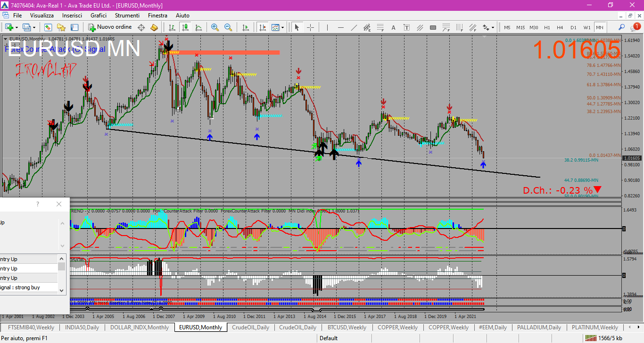The image size is (644, 343).
Task: Expand the arrows objects dropdown
Action: coord(493,27)
